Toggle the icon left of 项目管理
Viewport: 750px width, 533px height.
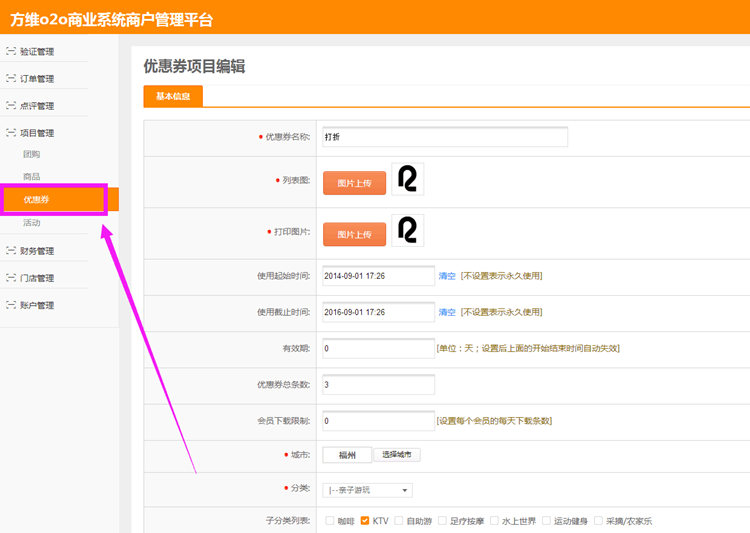click(11, 132)
